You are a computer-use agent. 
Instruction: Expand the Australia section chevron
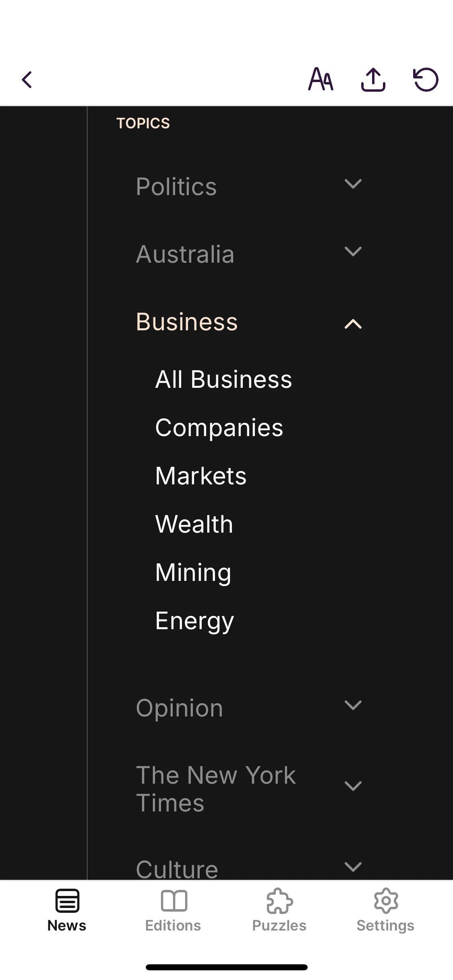coord(353,252)
